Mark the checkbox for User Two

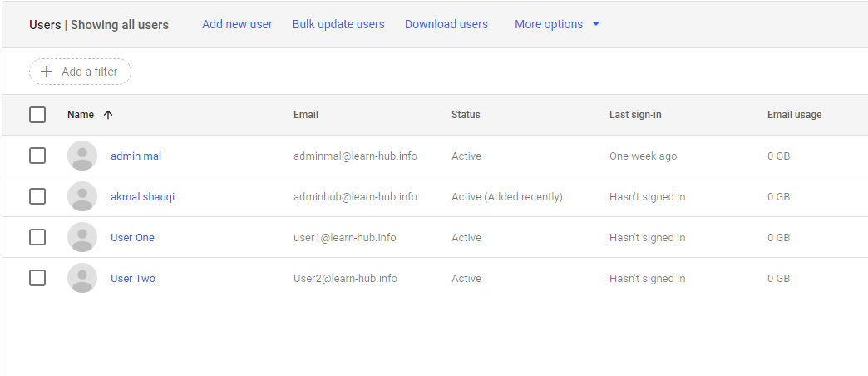coord(37,278)
